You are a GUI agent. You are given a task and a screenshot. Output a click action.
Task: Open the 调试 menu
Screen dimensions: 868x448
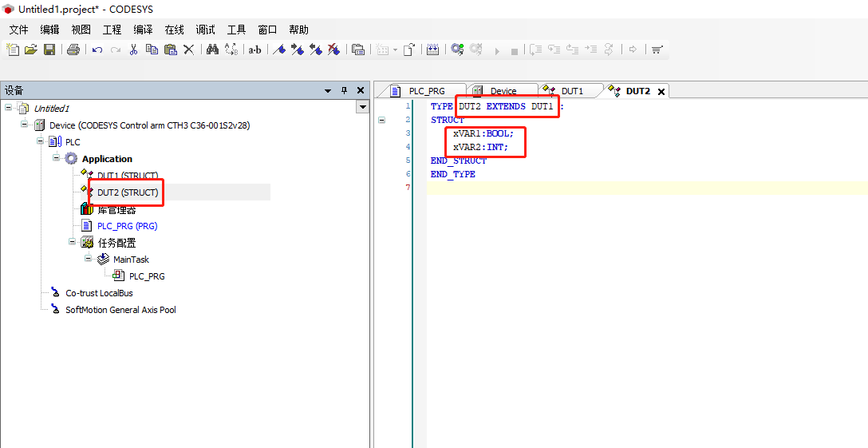click(x=205, y=30)
